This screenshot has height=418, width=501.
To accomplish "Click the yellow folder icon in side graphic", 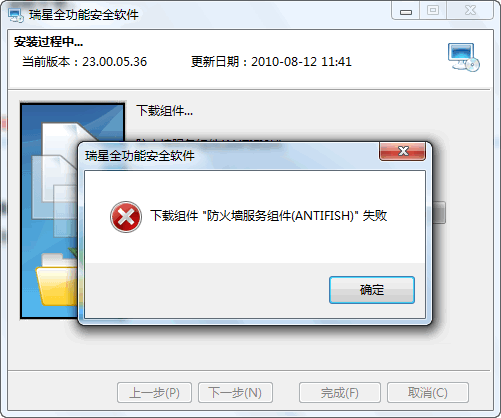I will (56, 279).
